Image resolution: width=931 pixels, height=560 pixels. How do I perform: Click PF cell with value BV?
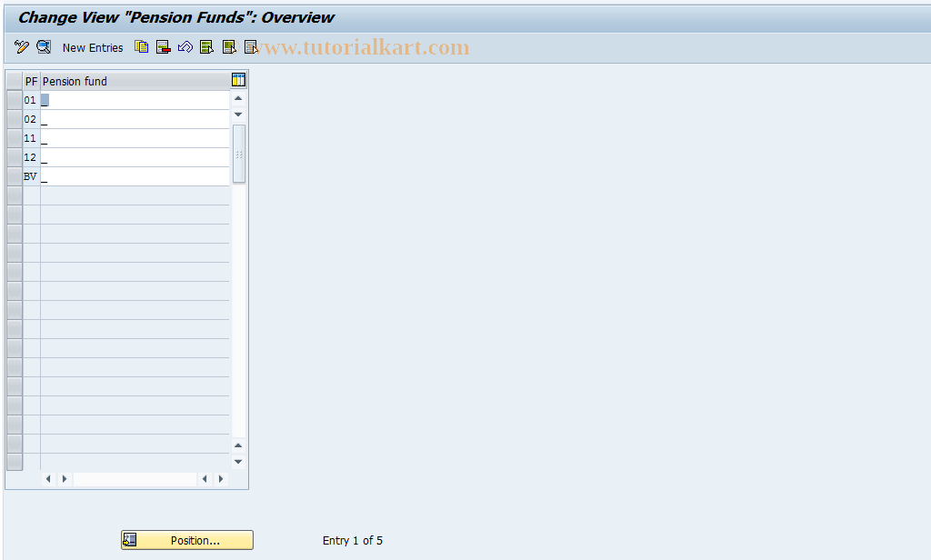pyautogui.click(x=32, y=175)
